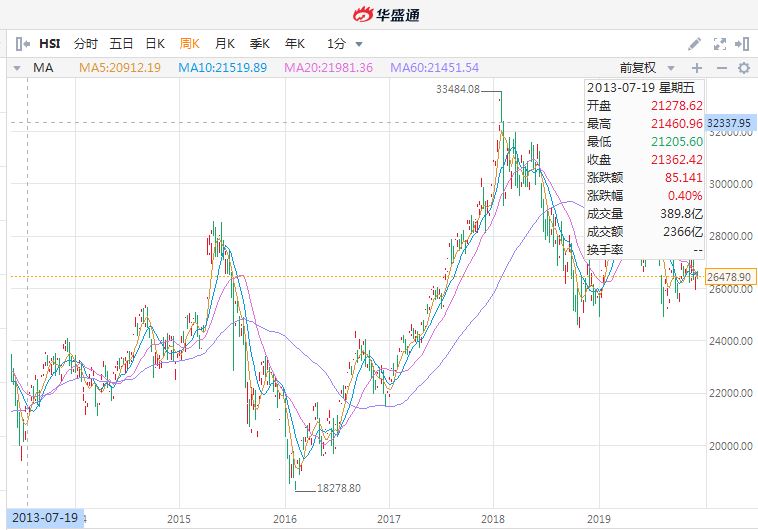Click the 开盘 21278.62 open value
The image size is (758, 530).
pos(676,105)
